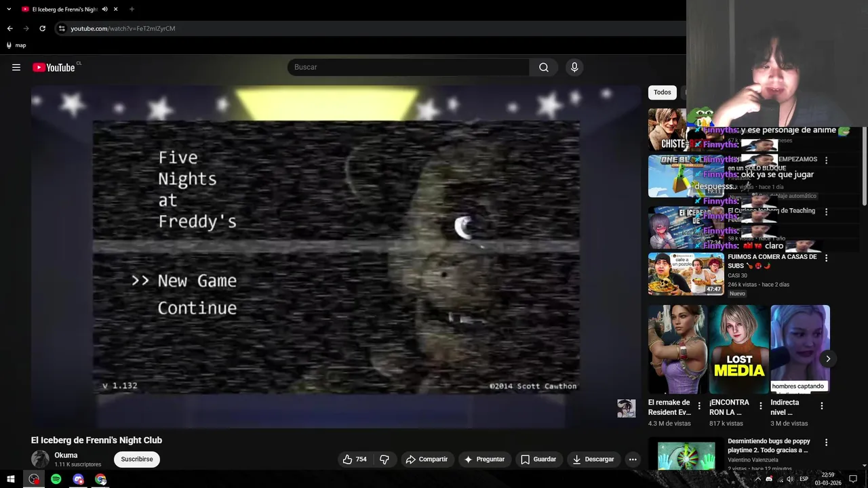Focus the Buscar search field

(x=409, y=67)
